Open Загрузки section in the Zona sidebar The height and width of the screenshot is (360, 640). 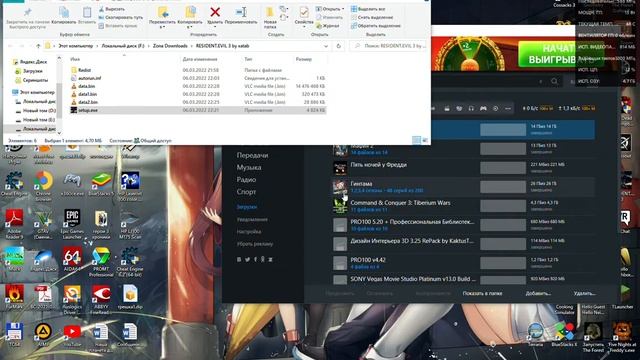click(x=247, y=207)
